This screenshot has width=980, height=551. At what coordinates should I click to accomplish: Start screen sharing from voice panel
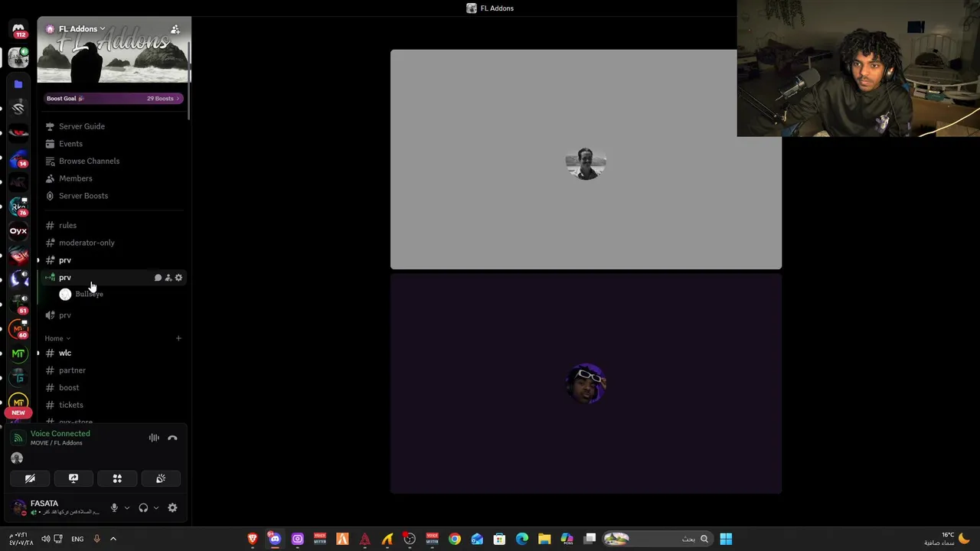tap(73, 479)
